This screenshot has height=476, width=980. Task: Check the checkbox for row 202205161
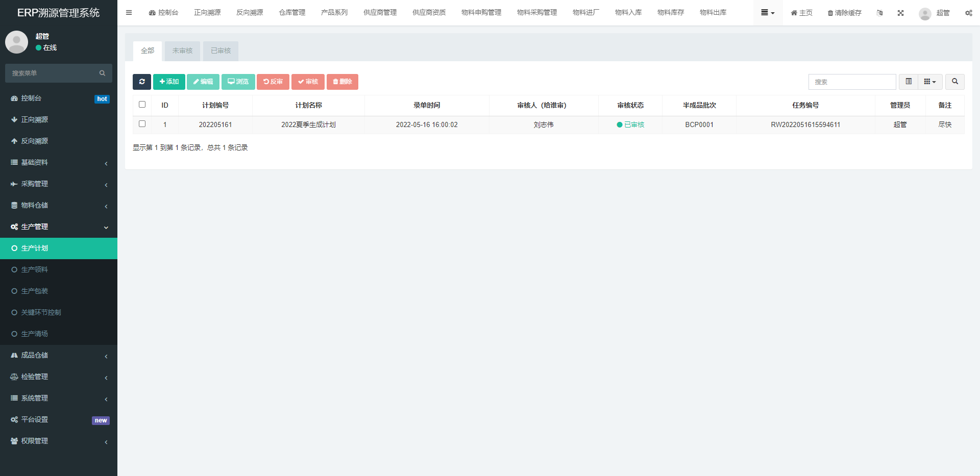[x=142, y=124]
